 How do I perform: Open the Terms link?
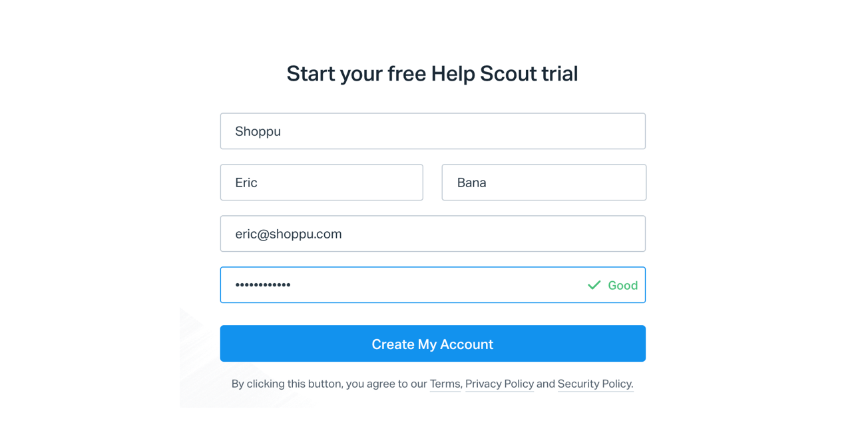click(x=445, y=384)
